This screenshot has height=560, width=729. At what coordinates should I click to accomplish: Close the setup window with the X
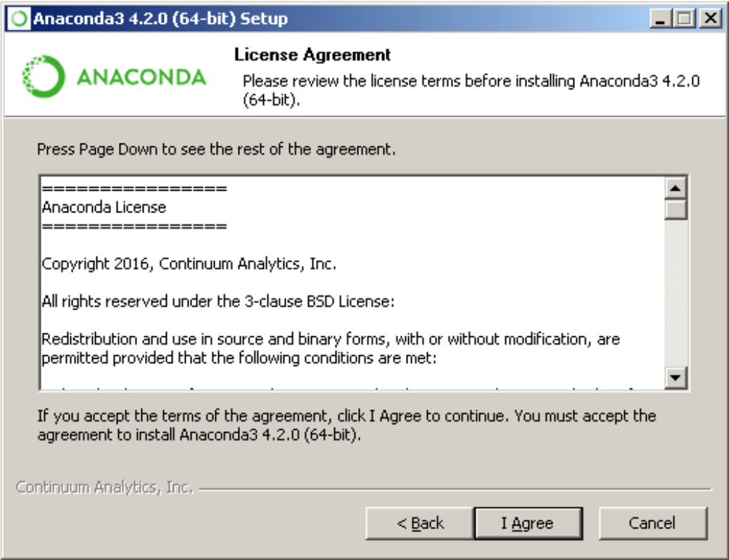709,19
